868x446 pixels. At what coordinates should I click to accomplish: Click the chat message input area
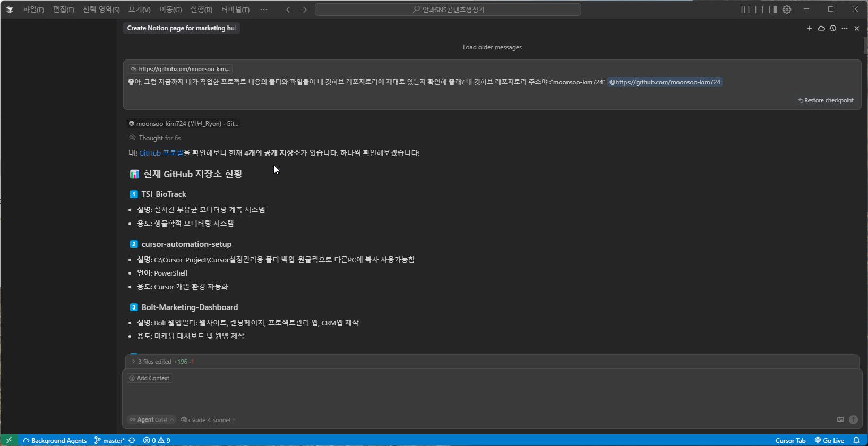492,398
